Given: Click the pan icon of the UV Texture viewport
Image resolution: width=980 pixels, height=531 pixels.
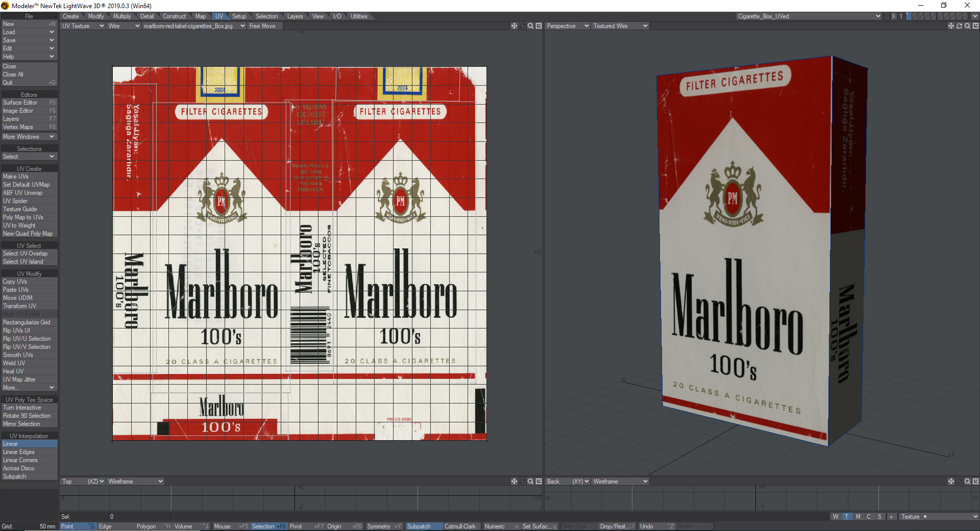Looking at the screenshot, I should pyautogui.click(x=514, y=26).
